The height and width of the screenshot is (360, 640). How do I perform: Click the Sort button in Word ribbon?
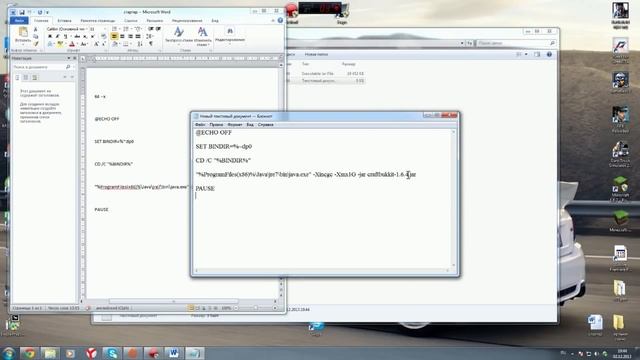click(x=139, y=44)
